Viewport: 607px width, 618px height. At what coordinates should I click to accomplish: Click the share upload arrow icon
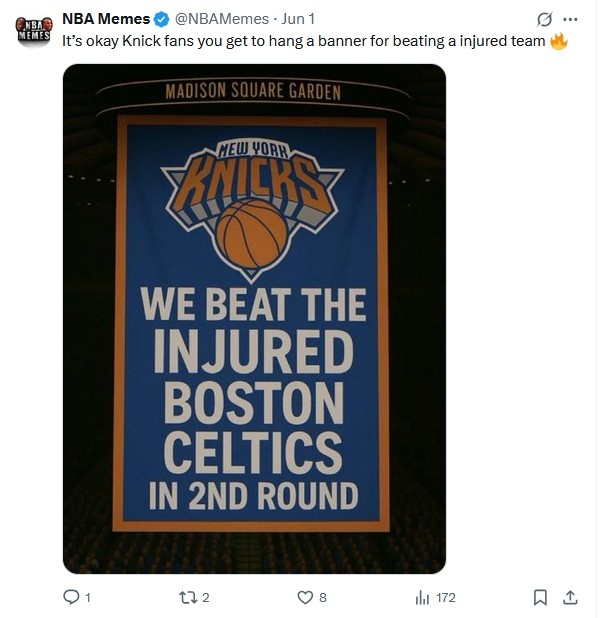click(570, 597)
